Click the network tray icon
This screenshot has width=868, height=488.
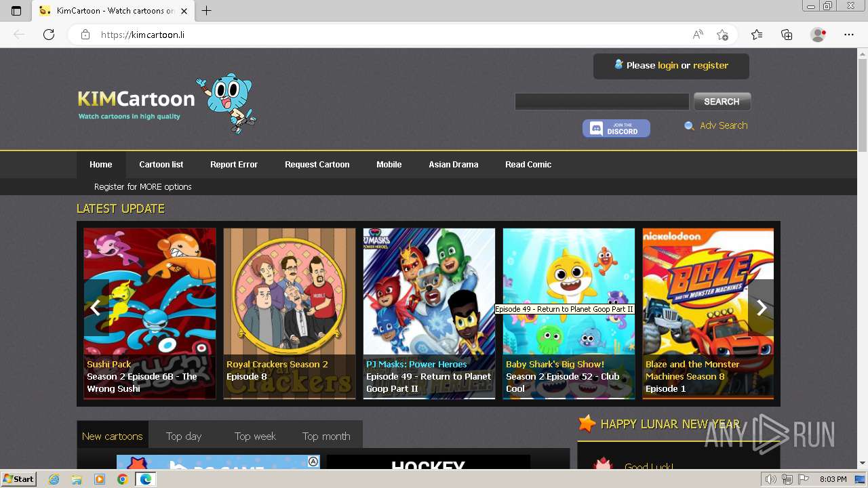tap(787, 479)
